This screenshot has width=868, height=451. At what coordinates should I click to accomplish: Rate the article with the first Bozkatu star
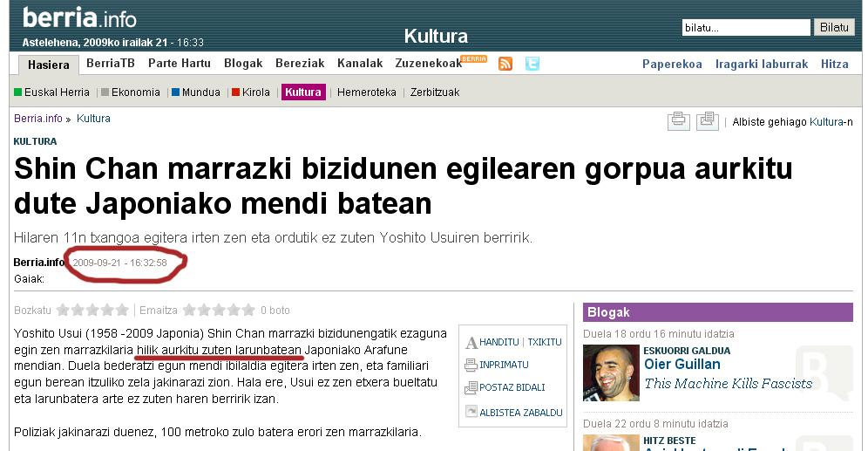click(63, 310)
